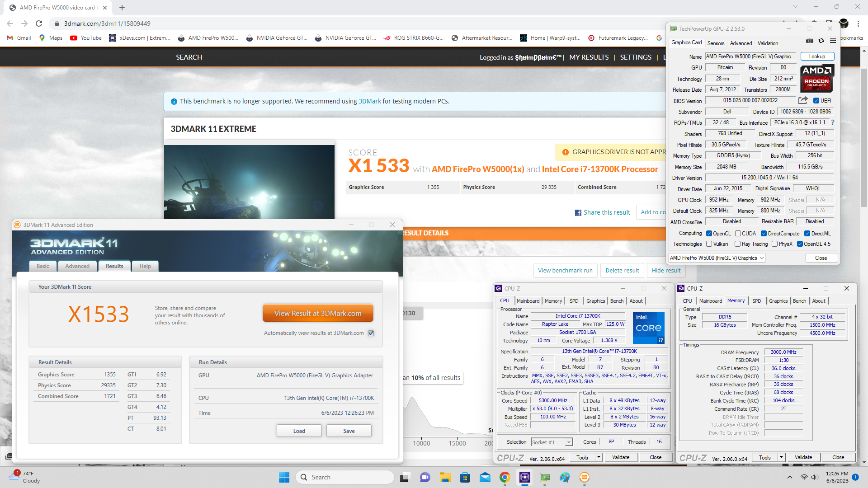Open File Explorer from the taskbar

point(445,477)
